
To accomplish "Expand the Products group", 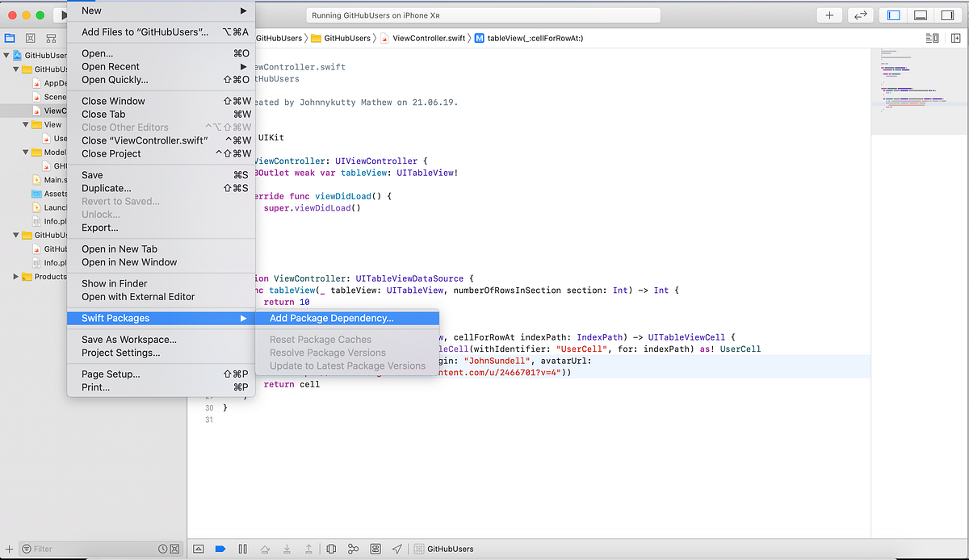I will coord(15,277).
